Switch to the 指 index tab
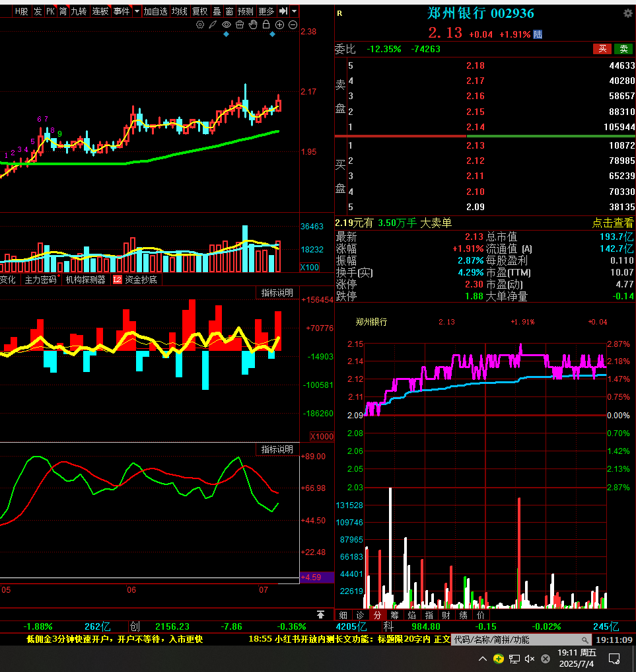This screenshot has width=636, height=672. coord(429,615)
